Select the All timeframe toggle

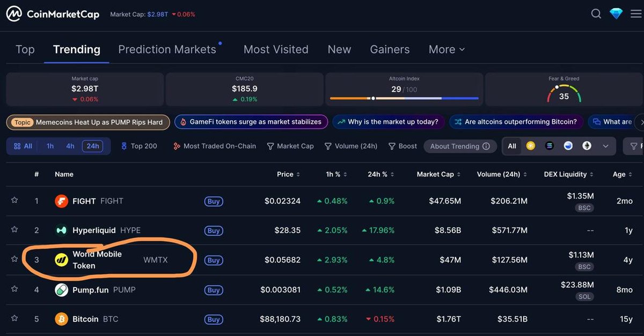coord(23,146)
